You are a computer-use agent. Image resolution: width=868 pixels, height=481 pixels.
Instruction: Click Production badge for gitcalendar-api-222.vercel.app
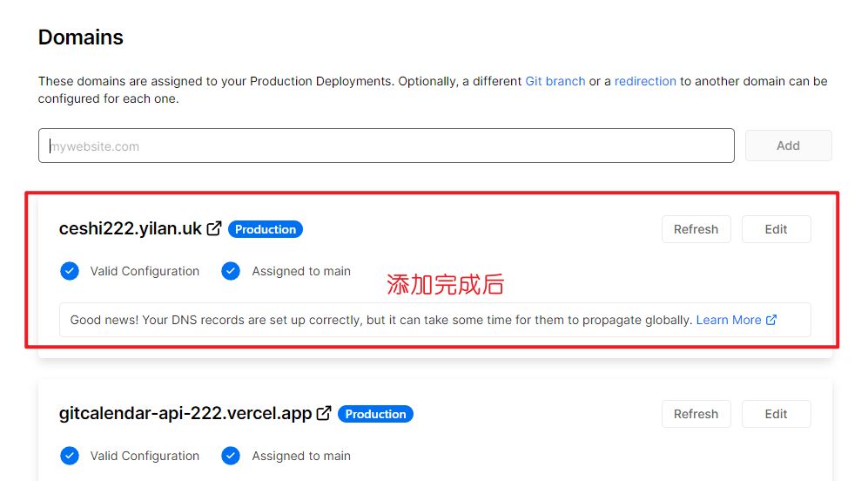[x=375, y=414]
